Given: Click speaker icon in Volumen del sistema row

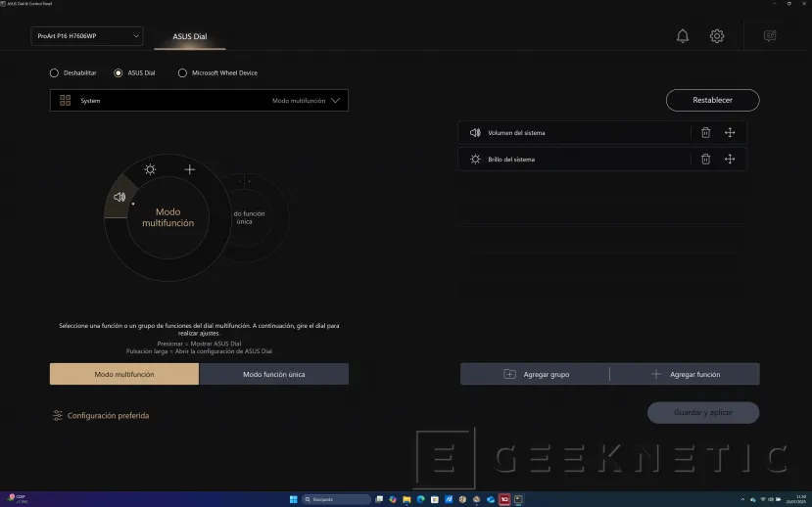Looking at the screenshot, I should click(475, 132).
